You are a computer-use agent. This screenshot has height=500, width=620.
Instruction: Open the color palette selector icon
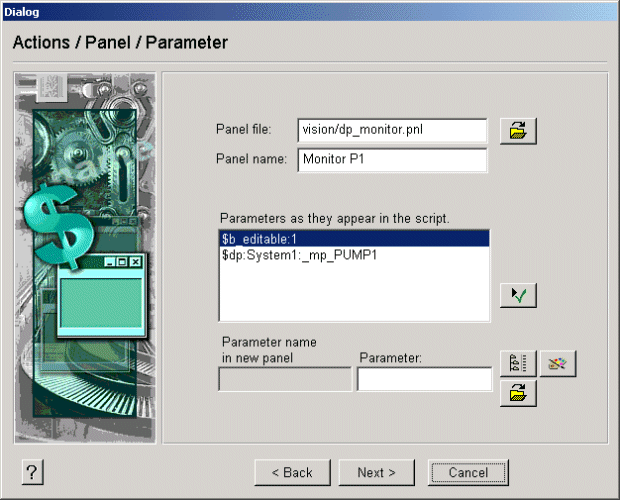point(558,363)
